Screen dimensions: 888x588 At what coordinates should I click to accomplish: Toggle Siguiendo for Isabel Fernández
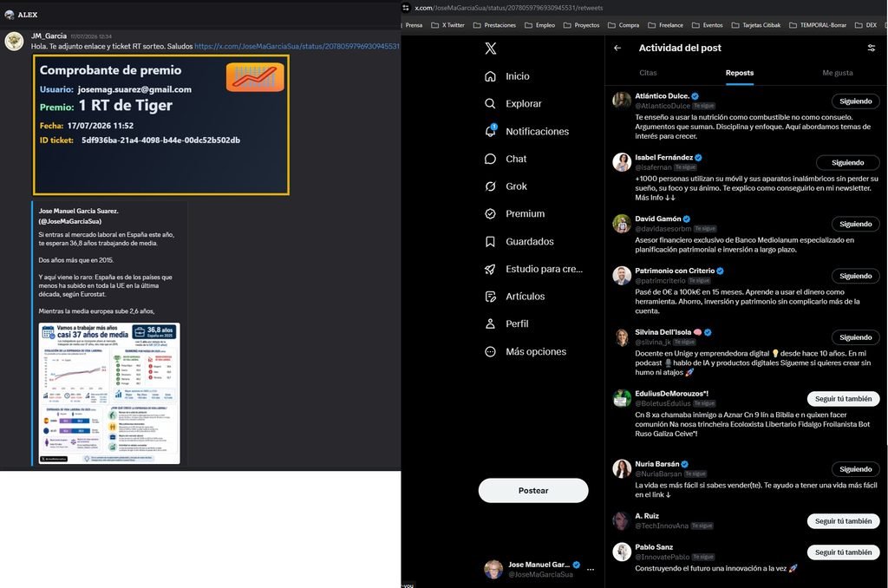(847, 162)
